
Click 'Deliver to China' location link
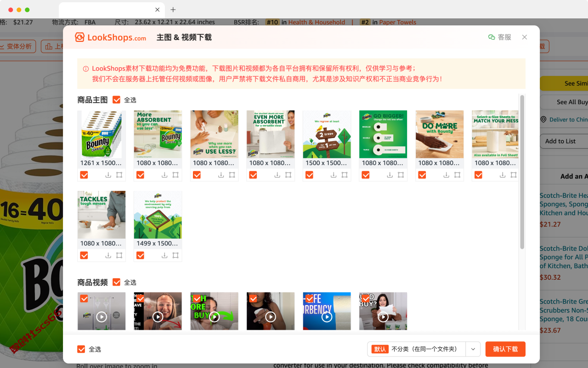pos(568,120)
